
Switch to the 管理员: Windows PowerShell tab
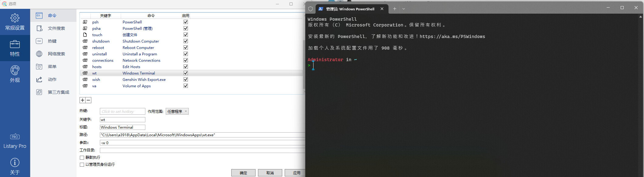tap(350, 9)
